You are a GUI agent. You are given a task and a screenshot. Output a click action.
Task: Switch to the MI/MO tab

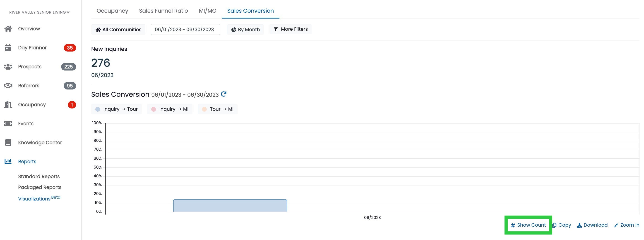point(207,11)
